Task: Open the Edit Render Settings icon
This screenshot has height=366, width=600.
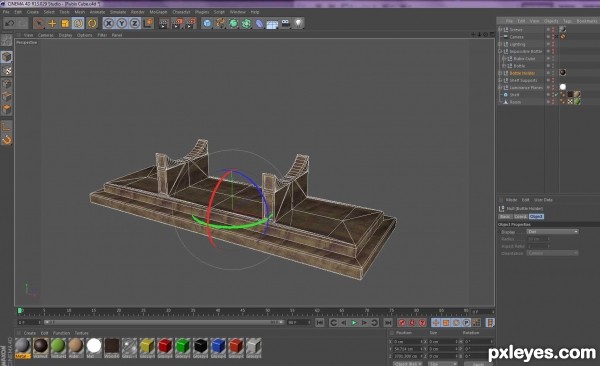Action: [x=190, y=23]
